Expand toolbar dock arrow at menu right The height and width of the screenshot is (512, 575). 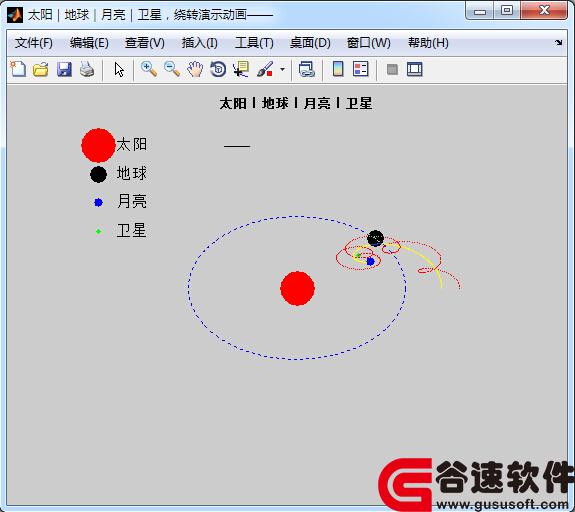tap(558, 43)
